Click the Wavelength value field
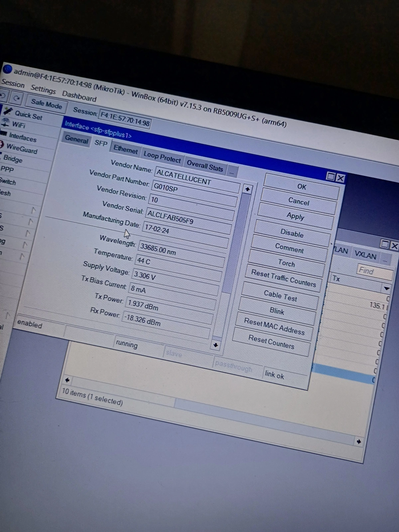 click(x=182, y=254)
